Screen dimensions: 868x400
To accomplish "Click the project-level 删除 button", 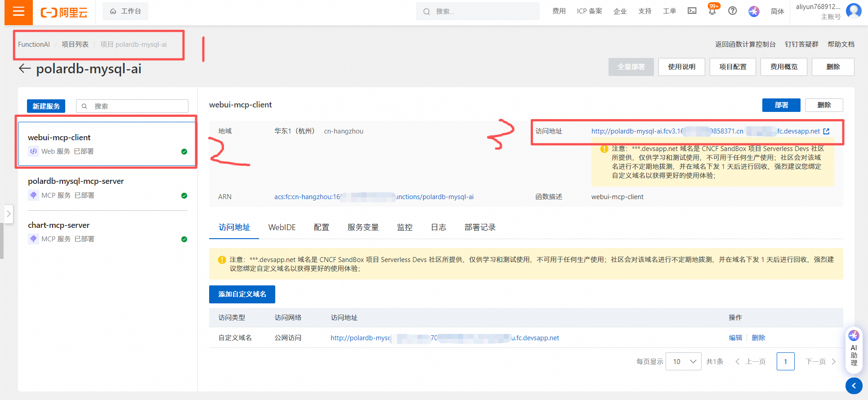I will [x=833, y=67].
